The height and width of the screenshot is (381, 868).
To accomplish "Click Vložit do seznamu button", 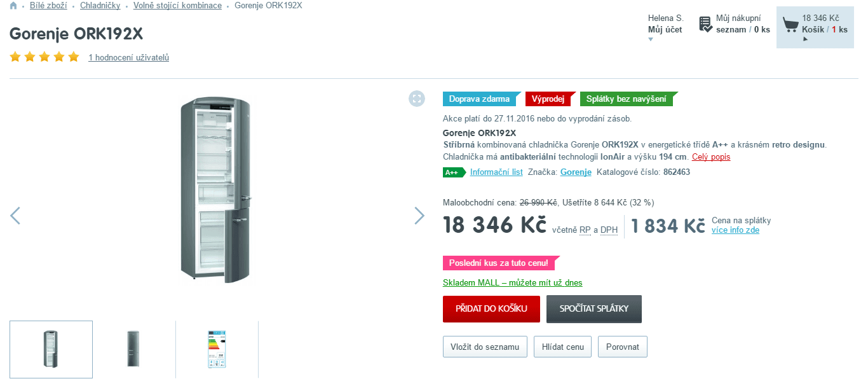I will tap(485, 347).
